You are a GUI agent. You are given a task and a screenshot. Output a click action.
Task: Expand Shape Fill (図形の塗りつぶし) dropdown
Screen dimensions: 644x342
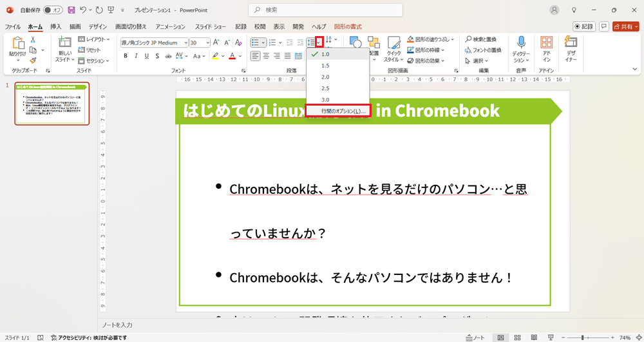click(x=453, y=39)
